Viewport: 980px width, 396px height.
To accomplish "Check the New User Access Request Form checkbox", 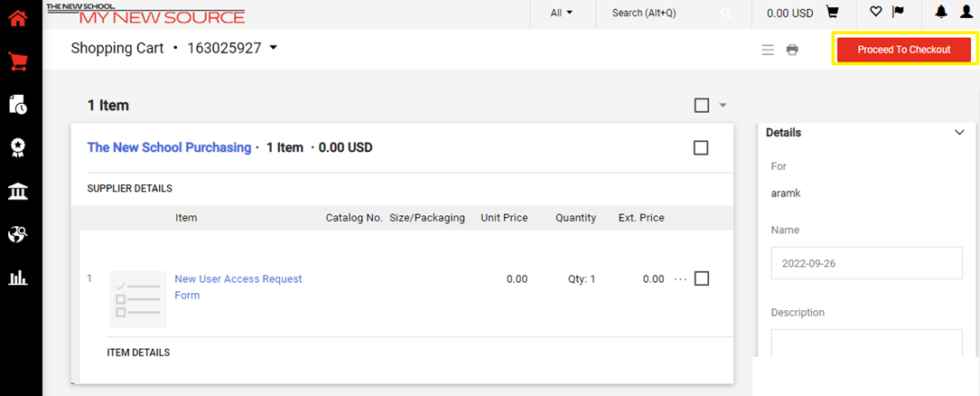I will [x=702, y=278].
